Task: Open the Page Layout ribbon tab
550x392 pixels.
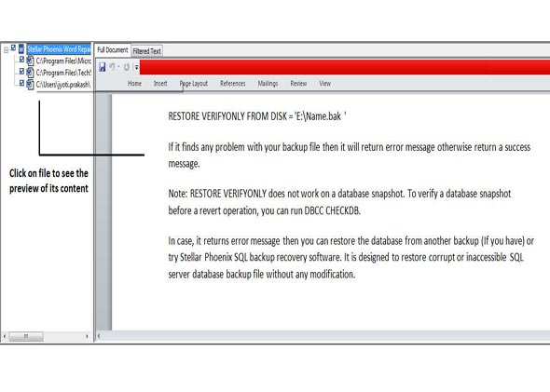Action: (x=194, y=84)
